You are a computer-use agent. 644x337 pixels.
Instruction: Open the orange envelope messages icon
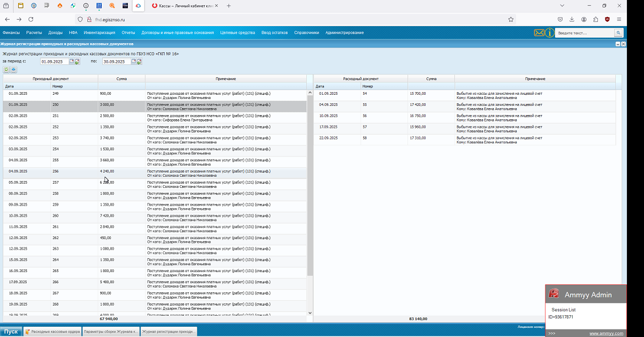pyautogui.click(x=539, y=33)
